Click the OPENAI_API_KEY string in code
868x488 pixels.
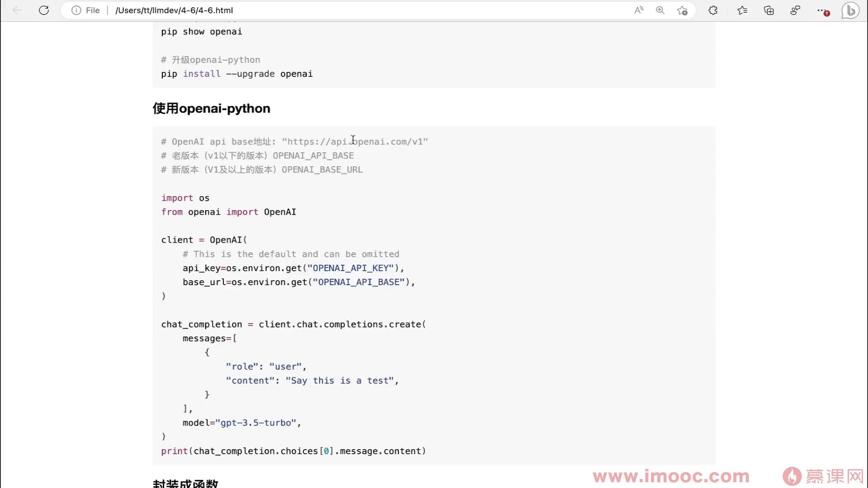pos(351,268)
